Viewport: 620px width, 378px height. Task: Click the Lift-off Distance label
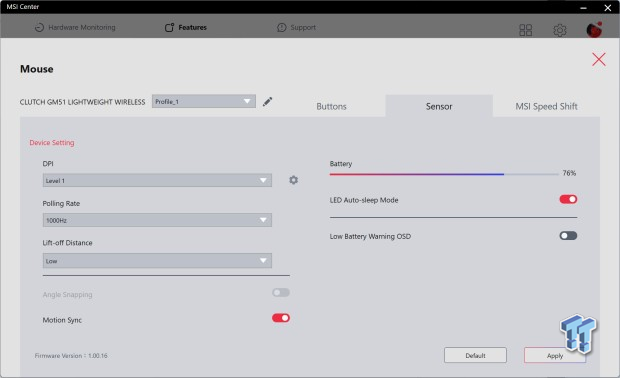click(68, 243)
